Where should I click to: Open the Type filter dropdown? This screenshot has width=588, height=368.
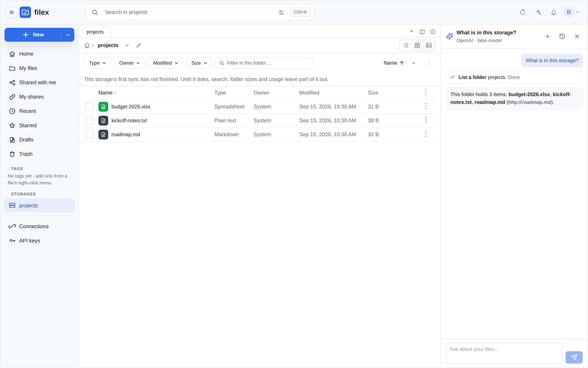pos(97,63)
